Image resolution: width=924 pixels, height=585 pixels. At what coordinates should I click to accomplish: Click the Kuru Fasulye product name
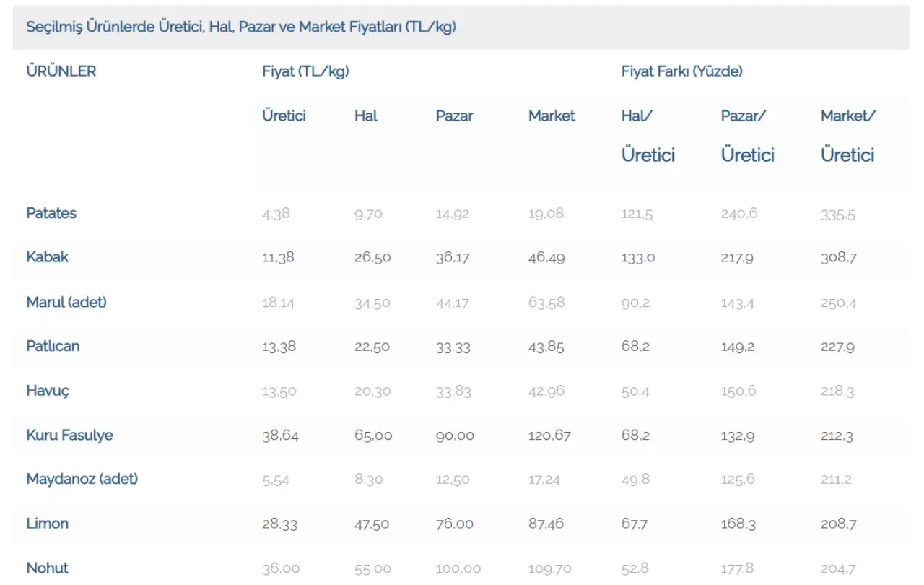[69, 435]
